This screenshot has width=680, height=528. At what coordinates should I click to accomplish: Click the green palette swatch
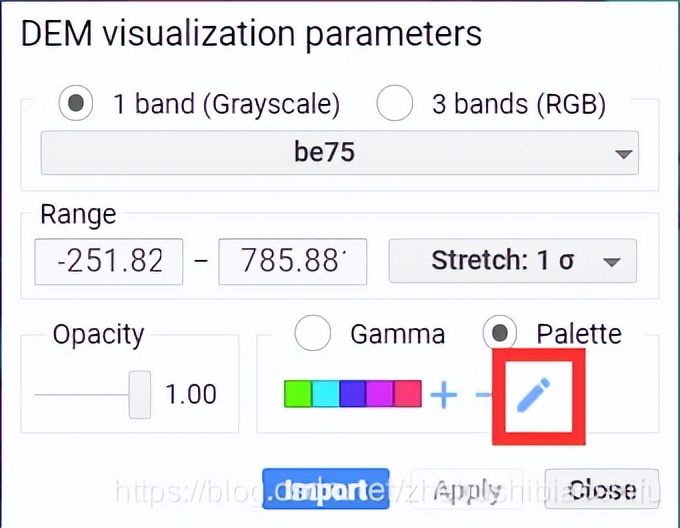(x=298, y=394)
